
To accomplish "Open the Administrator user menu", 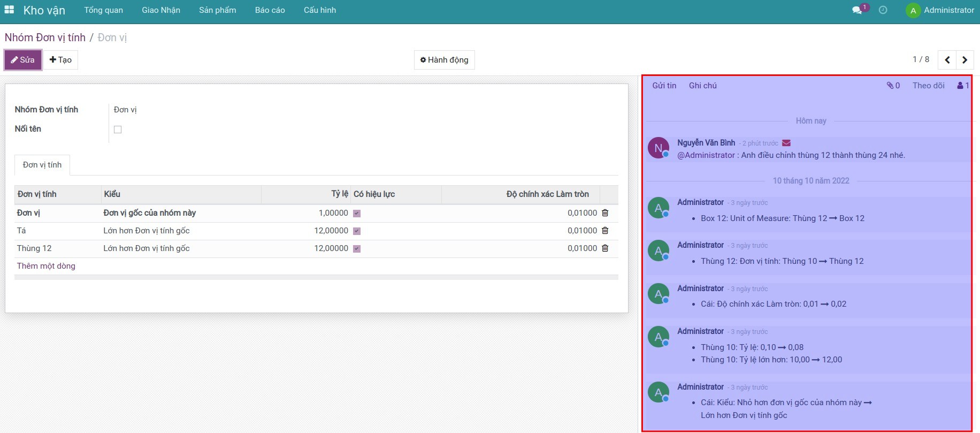I will point(940,10).
